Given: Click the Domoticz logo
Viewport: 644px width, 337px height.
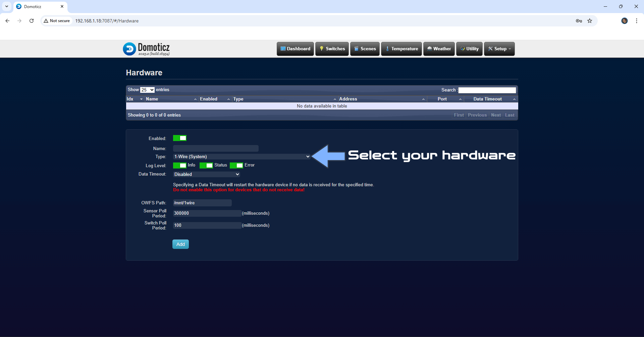Looking at the screenshot, I should tap(146, 49).
